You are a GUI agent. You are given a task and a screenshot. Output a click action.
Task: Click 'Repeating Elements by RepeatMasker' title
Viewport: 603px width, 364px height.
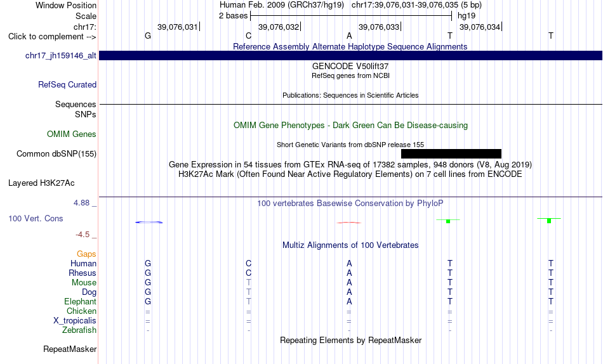[351, 340]
